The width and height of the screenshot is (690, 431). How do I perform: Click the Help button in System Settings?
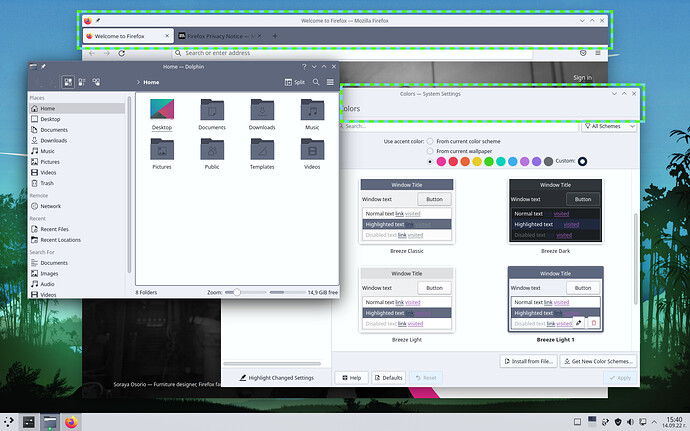pyautogui.click(x=351, y=378)
